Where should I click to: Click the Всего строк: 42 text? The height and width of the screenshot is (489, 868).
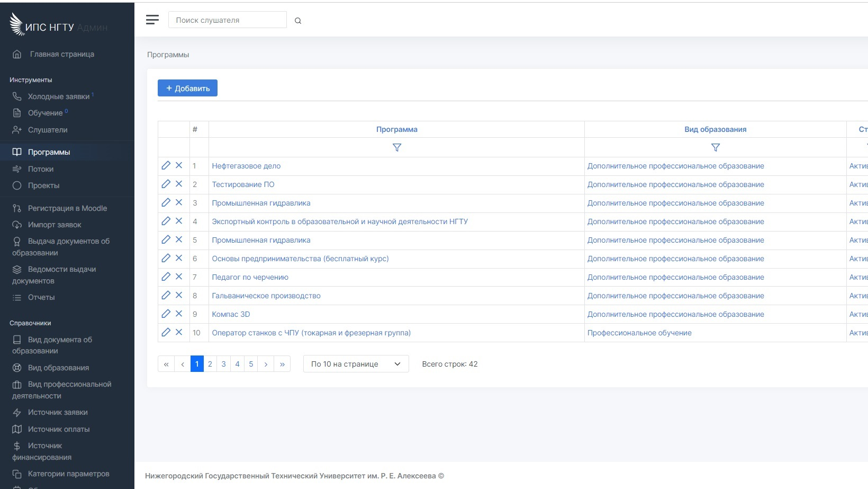tap(450, 364)
